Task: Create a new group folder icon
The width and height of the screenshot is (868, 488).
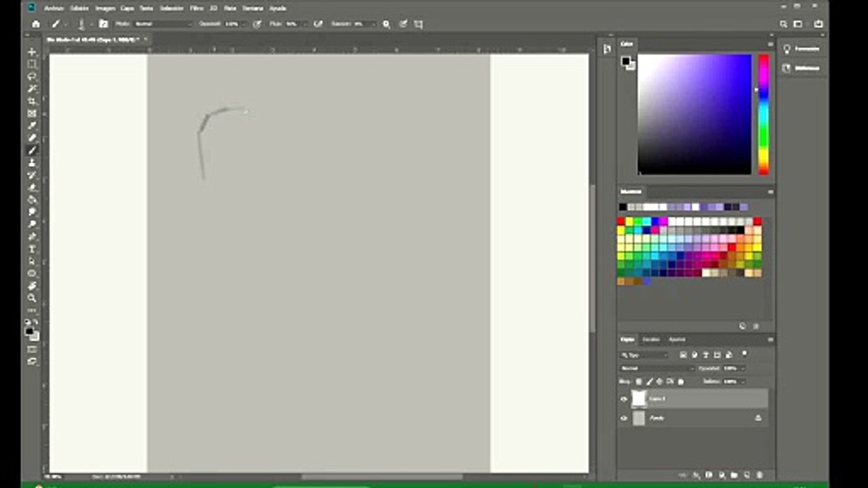Action: (734, 475)
